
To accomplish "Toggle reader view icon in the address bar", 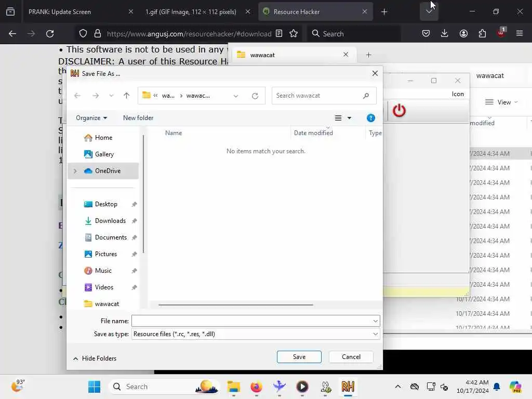I will click(279, 34).
